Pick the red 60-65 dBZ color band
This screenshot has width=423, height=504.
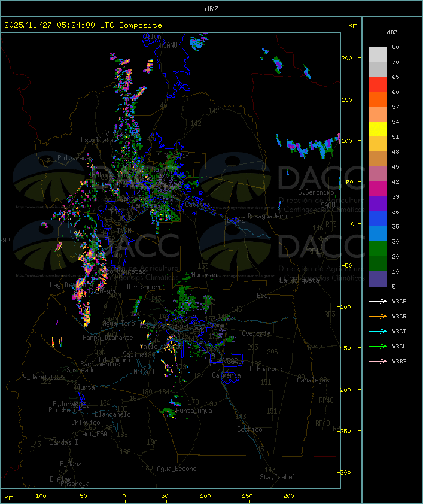378,84
